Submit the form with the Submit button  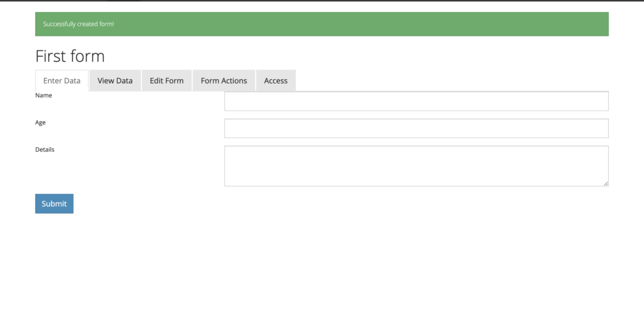click(54, 204)
